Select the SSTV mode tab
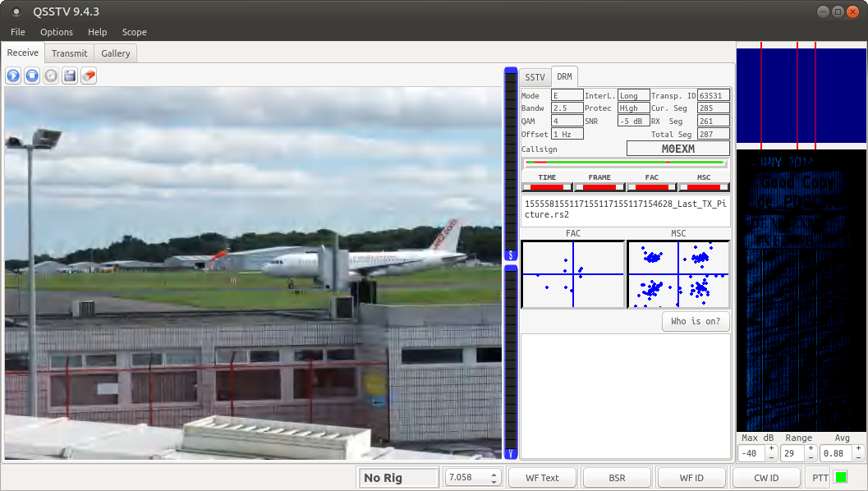868x491 pixels. (x=535, y=77)
